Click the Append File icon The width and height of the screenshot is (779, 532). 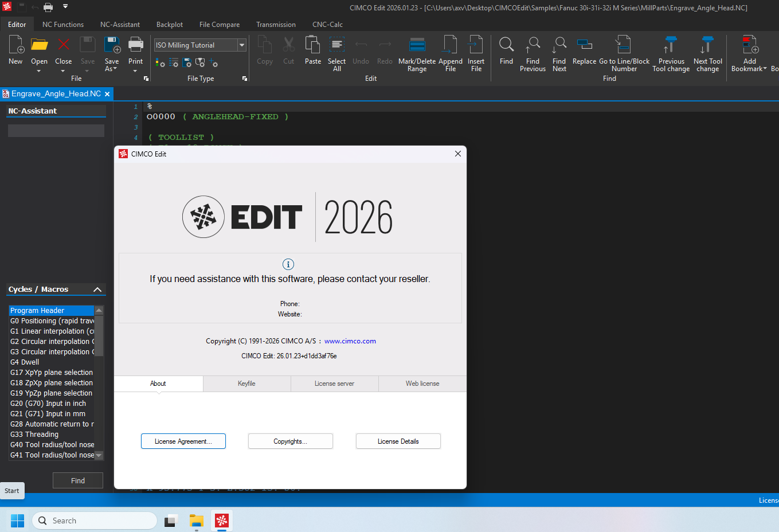click(451, 45)
